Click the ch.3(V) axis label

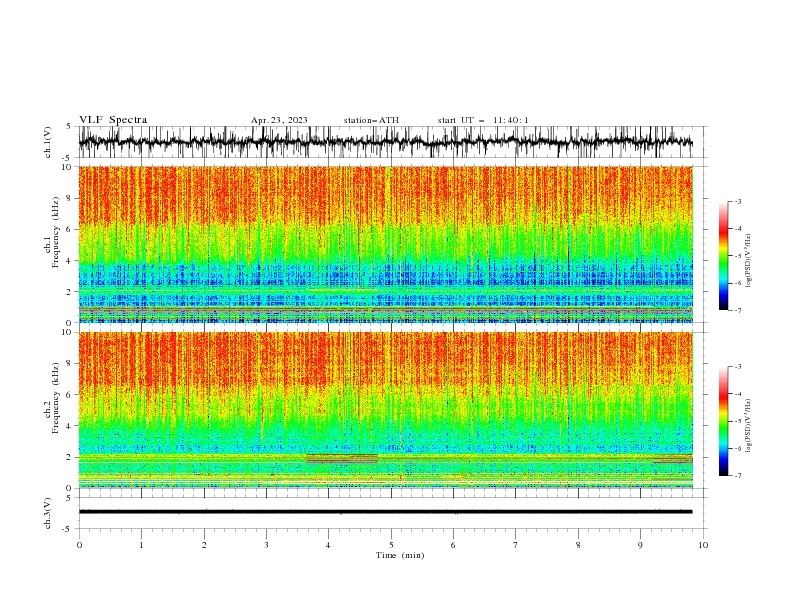(48, 513)
